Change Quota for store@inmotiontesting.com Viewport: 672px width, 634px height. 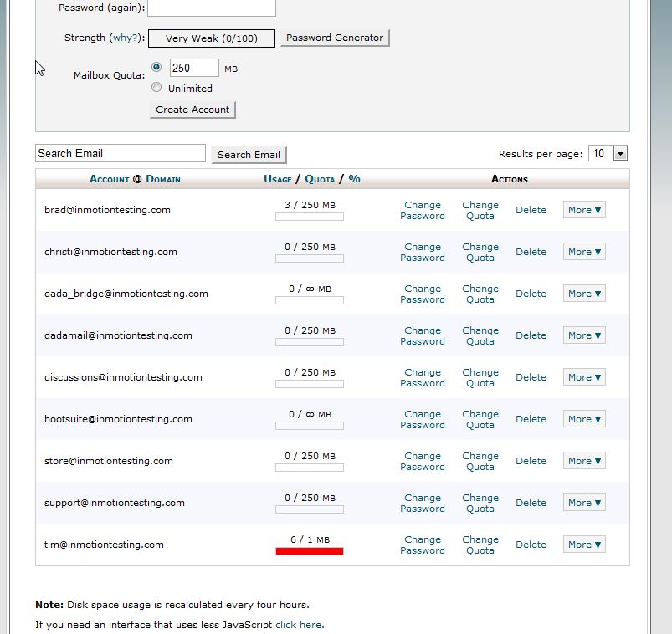pos(480,462)
